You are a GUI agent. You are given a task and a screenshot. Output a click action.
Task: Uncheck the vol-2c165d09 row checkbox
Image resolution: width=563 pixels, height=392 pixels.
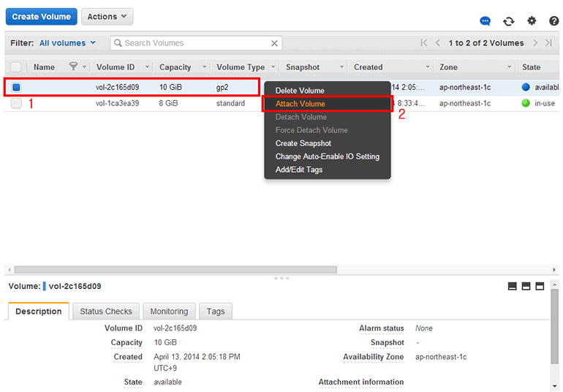tap(16, 87)
